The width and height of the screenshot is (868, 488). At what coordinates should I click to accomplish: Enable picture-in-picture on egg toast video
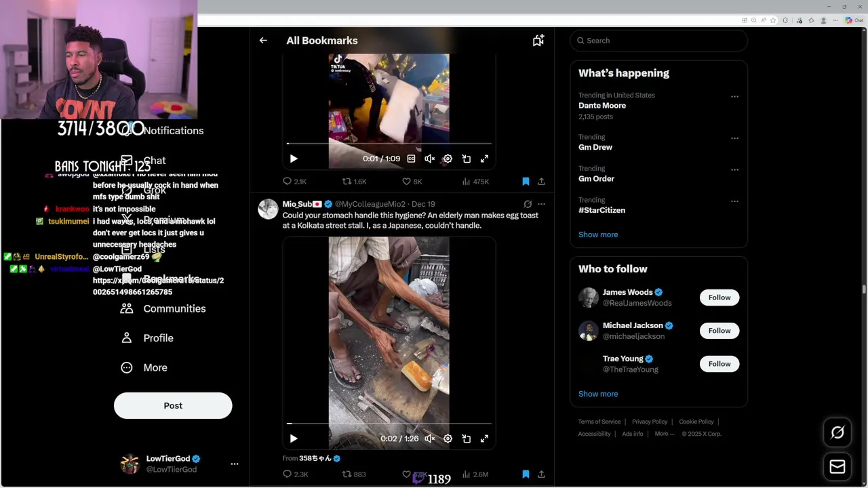pyautogui.click(x=467, y=439)
